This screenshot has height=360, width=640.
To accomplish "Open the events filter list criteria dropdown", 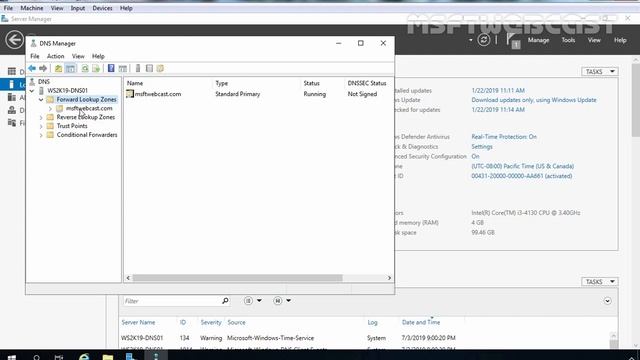I will (253, 301).
